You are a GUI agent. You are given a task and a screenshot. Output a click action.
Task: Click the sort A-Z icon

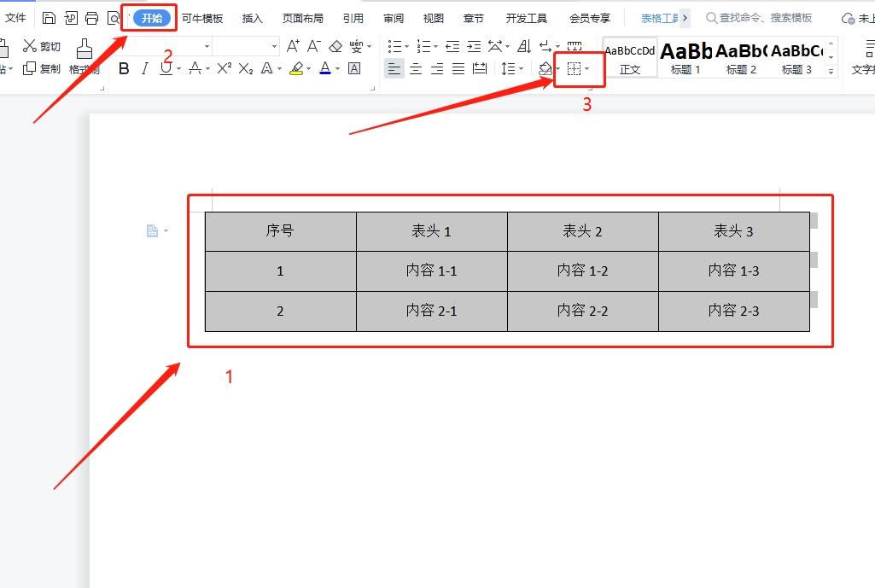(x=524, y=46)
